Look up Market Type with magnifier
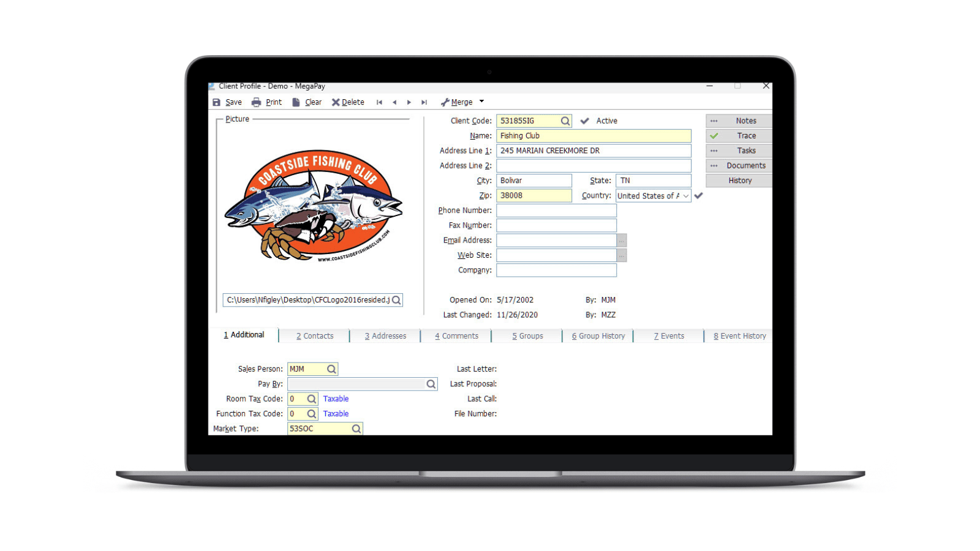This screenshot has height=551, width=980. coord(356,429)
